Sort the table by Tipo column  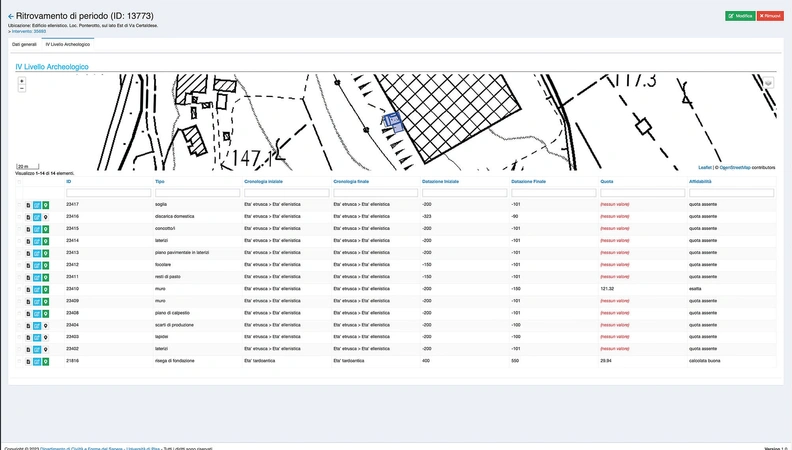click(x=160, y=181)
